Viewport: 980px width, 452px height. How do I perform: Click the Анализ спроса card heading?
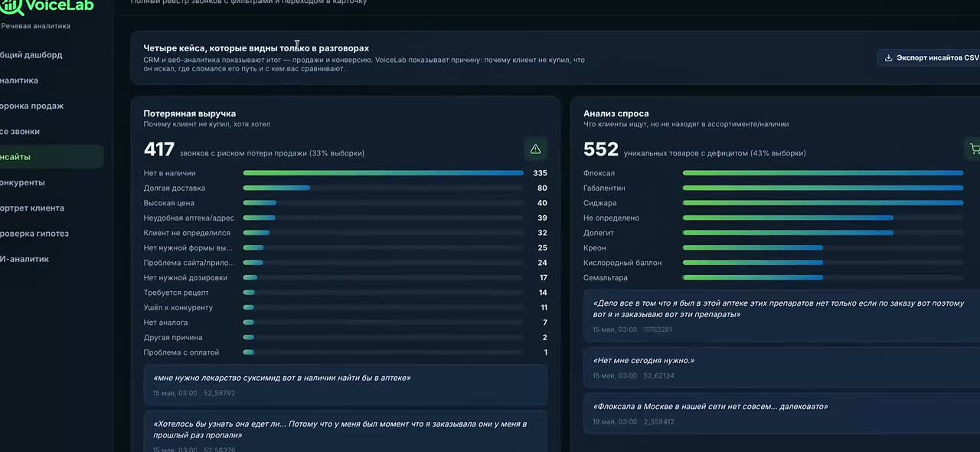616,113
